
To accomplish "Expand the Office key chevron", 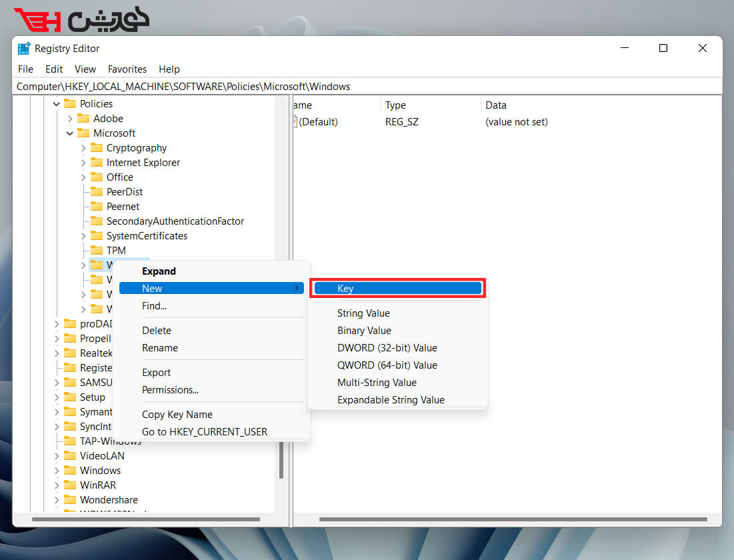I will coord(83,177).
